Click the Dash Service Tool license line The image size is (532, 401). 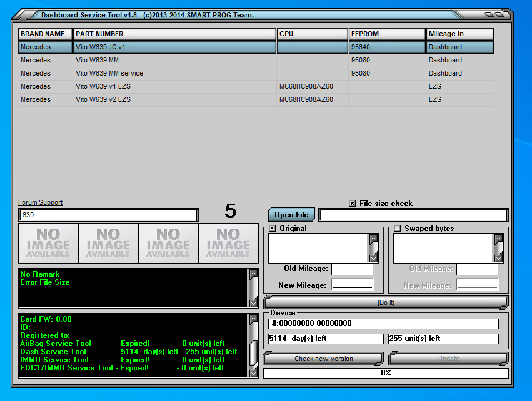point(129,352)
